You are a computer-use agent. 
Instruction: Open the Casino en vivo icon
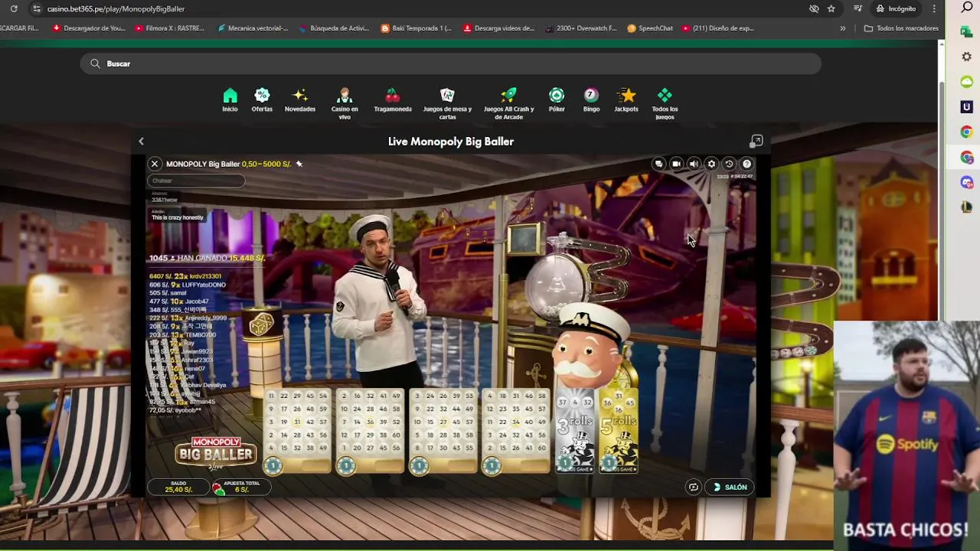(345, 103)
